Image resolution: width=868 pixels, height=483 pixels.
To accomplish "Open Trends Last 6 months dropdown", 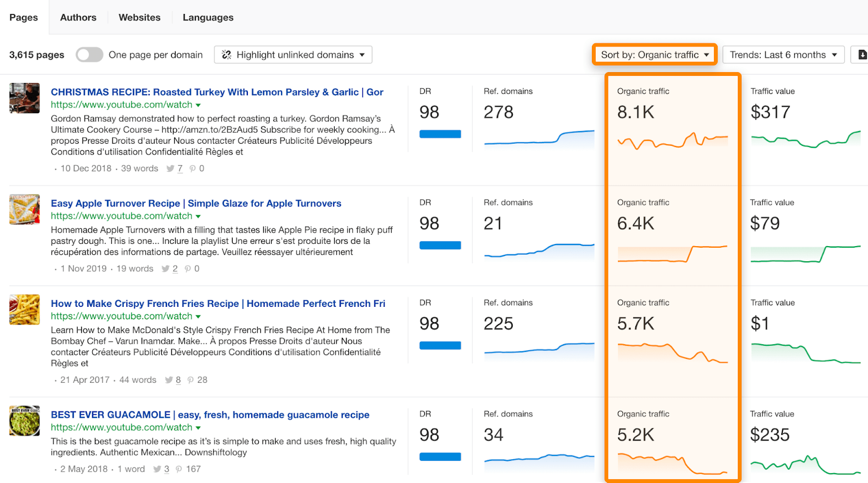I will [x=783, y=55].
